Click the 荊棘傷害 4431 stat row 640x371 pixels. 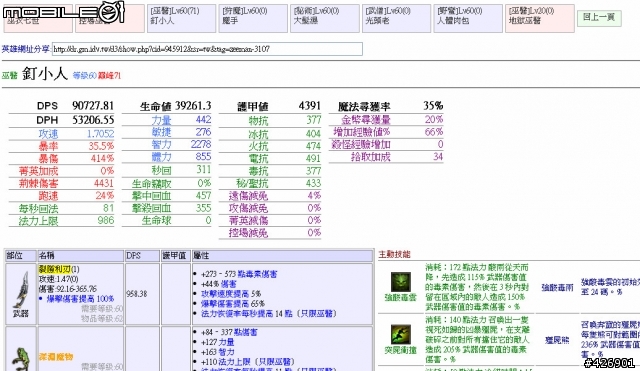(x=61, y=183)
